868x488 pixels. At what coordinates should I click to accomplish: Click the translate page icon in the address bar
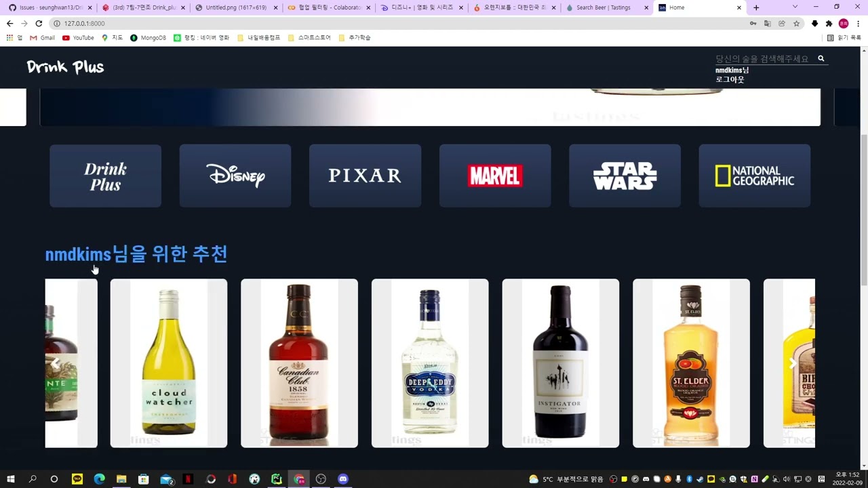(768, 23)
